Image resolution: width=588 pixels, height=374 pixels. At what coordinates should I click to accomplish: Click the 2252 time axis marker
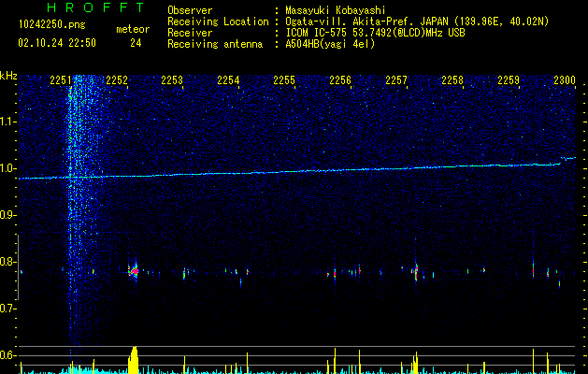point(117,80)
